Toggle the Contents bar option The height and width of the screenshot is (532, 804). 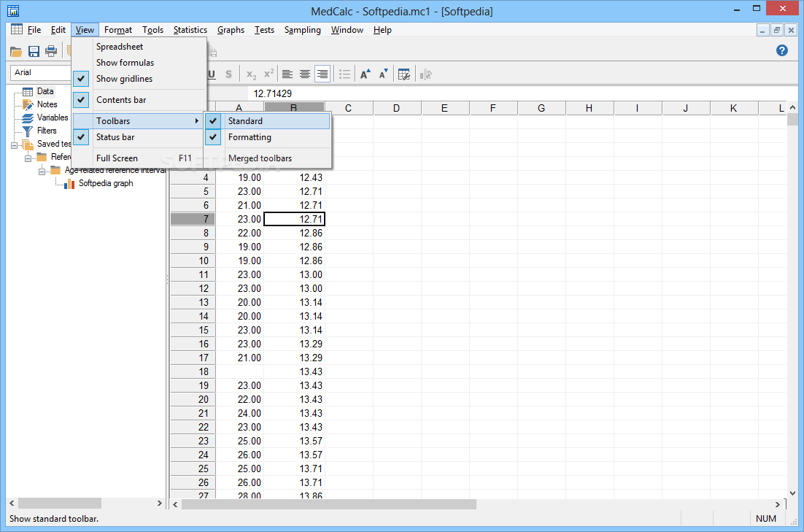pyautogui.click(x=139, y=99)
